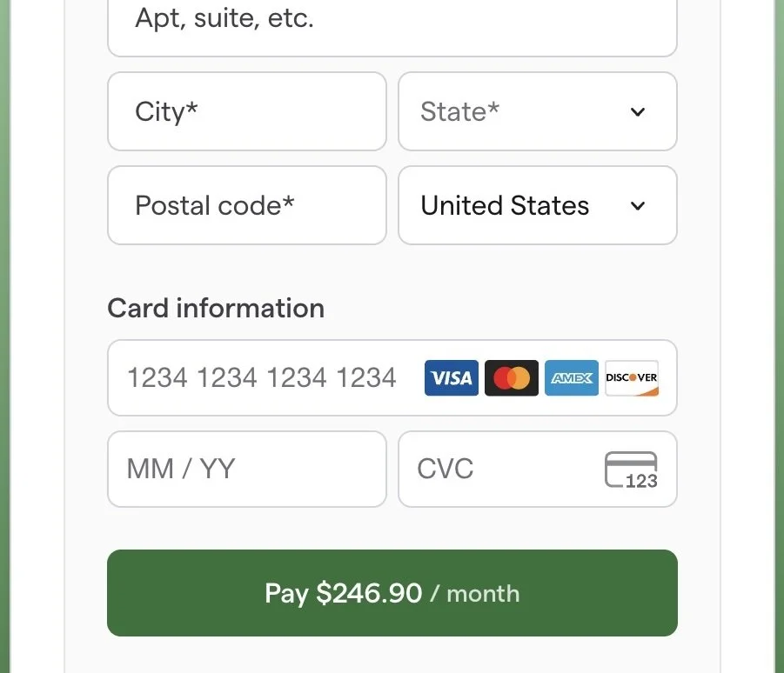The width and height of the screenshot is (784, 673).
Task: Submit the Pay $246.90 / month button
Action: click(392, 593)
